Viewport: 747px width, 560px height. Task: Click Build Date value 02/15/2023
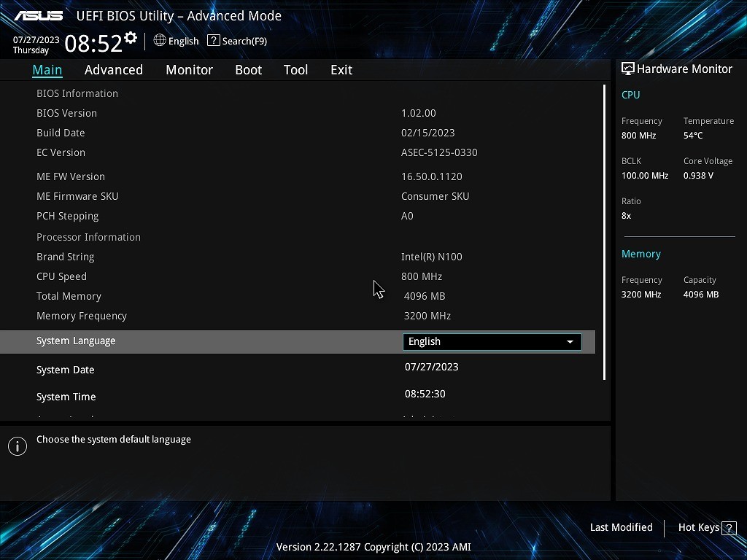coord(427,133)
